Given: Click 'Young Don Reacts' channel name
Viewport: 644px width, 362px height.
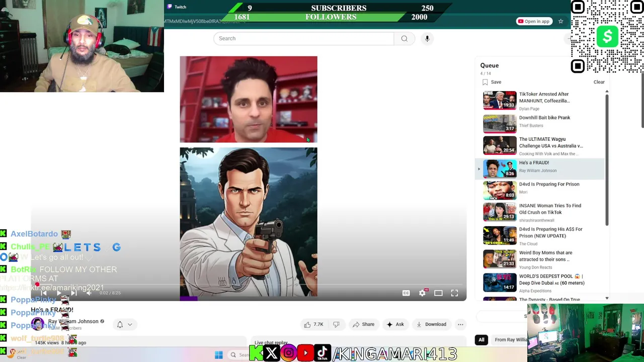Looking at the screenshot, I should coord(535,267).
